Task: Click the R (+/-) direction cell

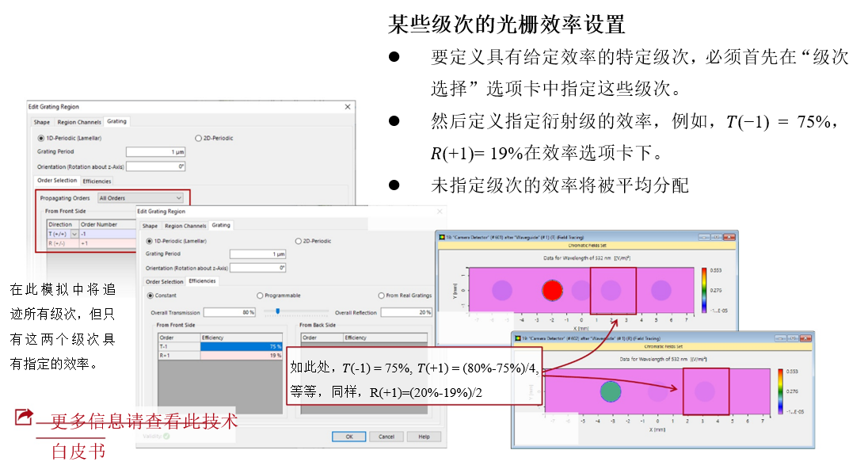Action: click(x=63, y=243)
